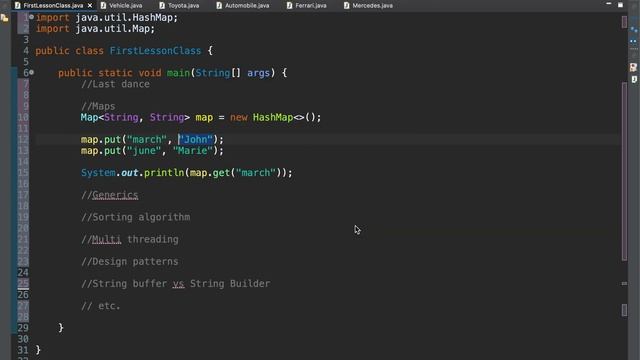The width and height of the screenshot is (640, 360).
Task: Click the small overview ruler mark near line 25
Action: click(624, 283)
